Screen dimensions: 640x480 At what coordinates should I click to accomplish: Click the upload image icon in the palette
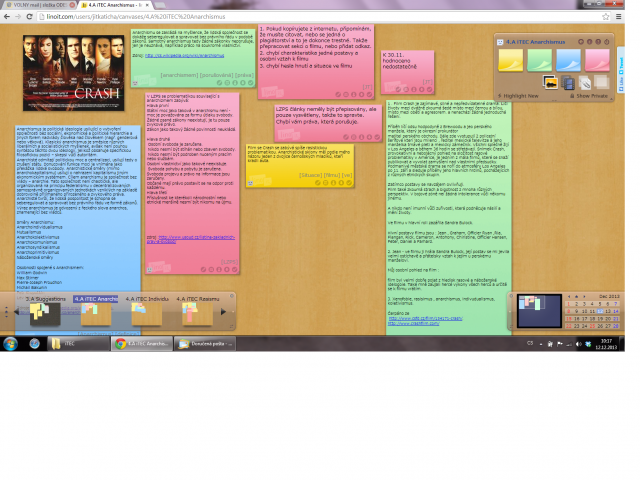[x=550, y=82]
